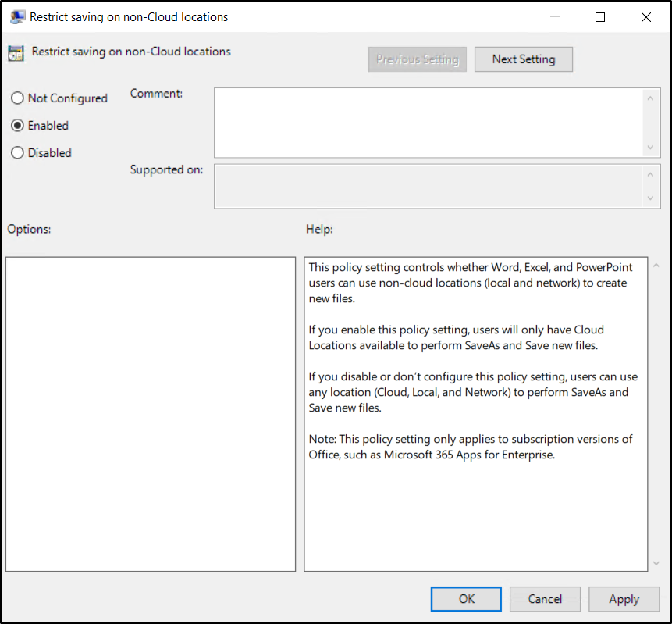The image size is (672, 624).
Task: Click the policy setting icon beside the heading
Action: (16, 52)
